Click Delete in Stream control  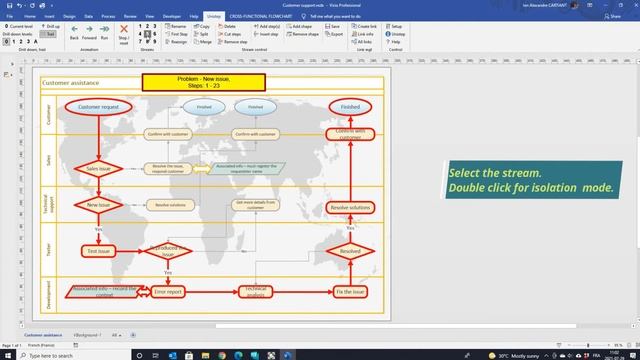point(227,26)
